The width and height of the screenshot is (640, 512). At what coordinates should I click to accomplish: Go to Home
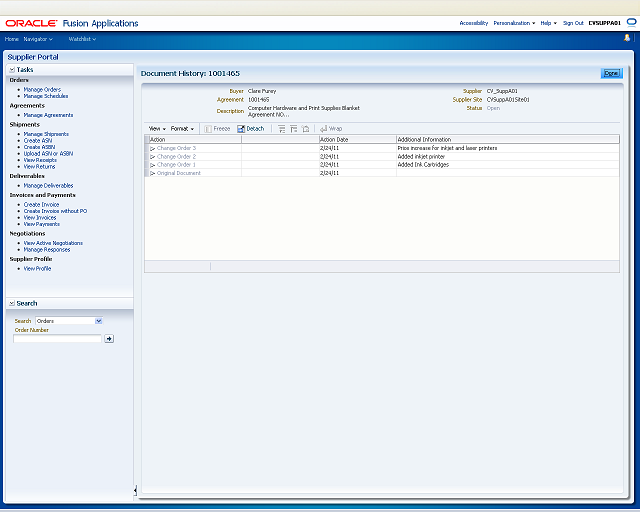pyautogui.click(x=11, y=39)
